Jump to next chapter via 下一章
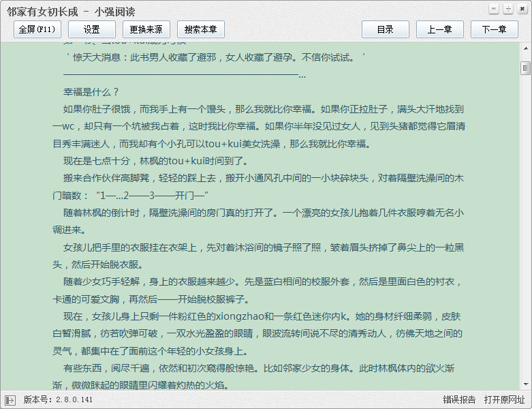The height and width of the screenshot is (409, 532). (x=494, y=29)
